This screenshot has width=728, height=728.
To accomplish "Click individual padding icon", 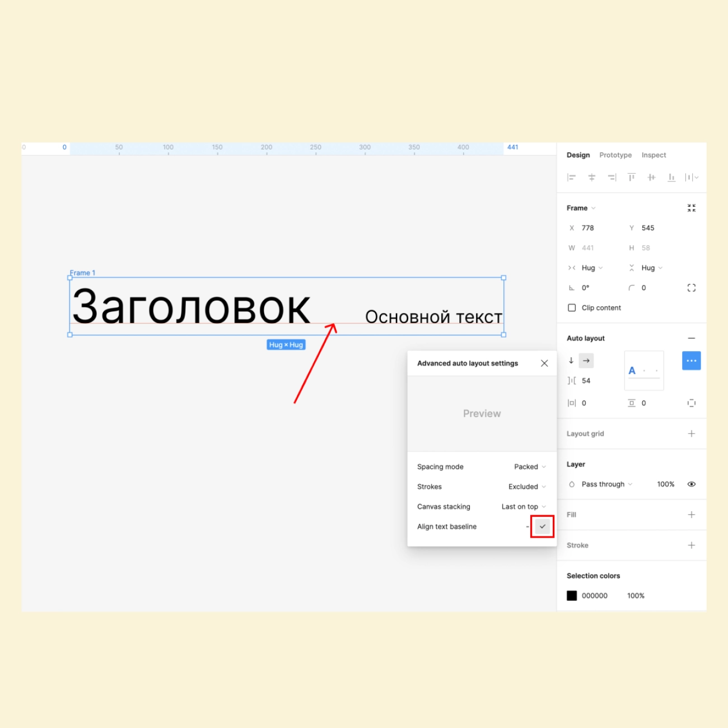I will coord(692,403).
